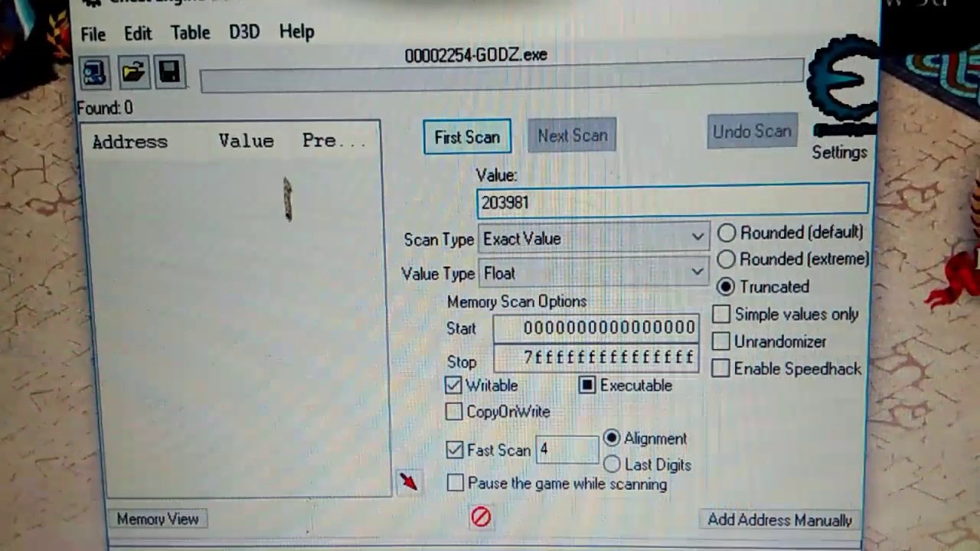Open Cheat Engine logo settings icon
980x551 pixels.
[x=843, y=84]
